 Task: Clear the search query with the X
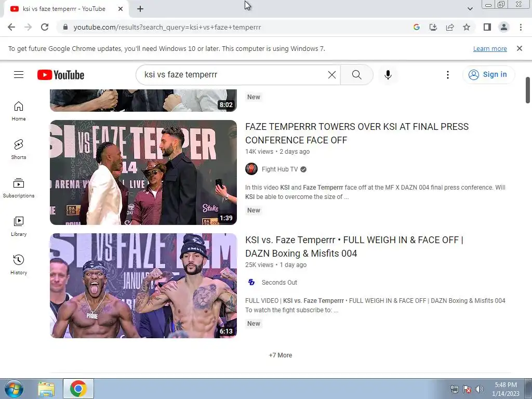[x=332, y=75]
